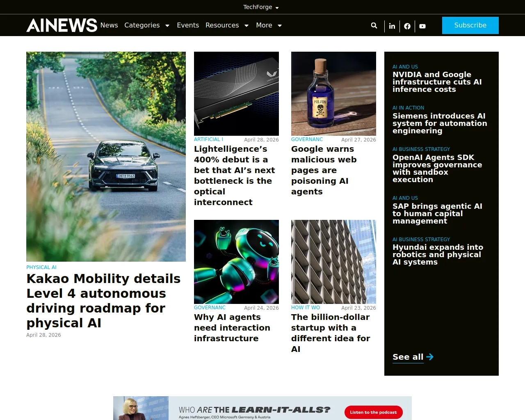Click AI Business Strategy label above Hyundai headline
The width and height of the screenshot is (525, 420).
pos(421,240)
